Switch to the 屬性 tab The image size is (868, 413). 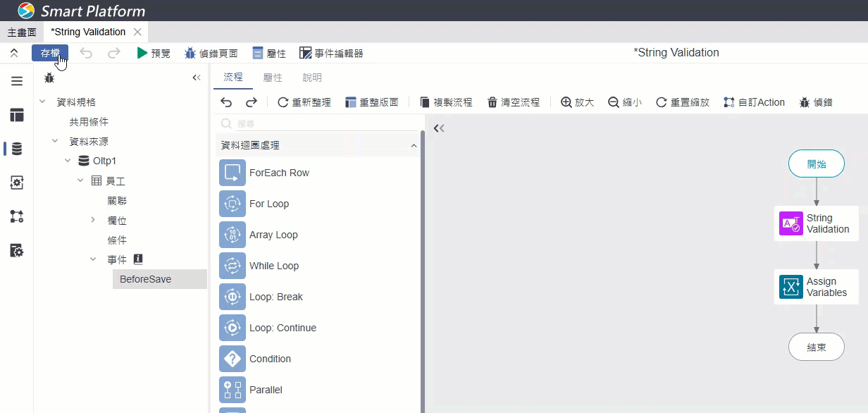coord(273,78)
